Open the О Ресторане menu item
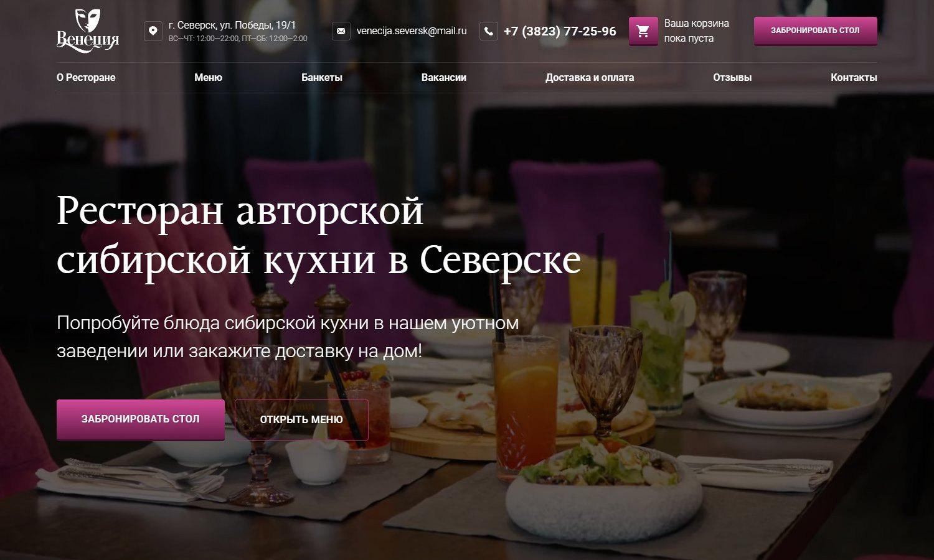934x560 pixels. [x=86, y=78]
